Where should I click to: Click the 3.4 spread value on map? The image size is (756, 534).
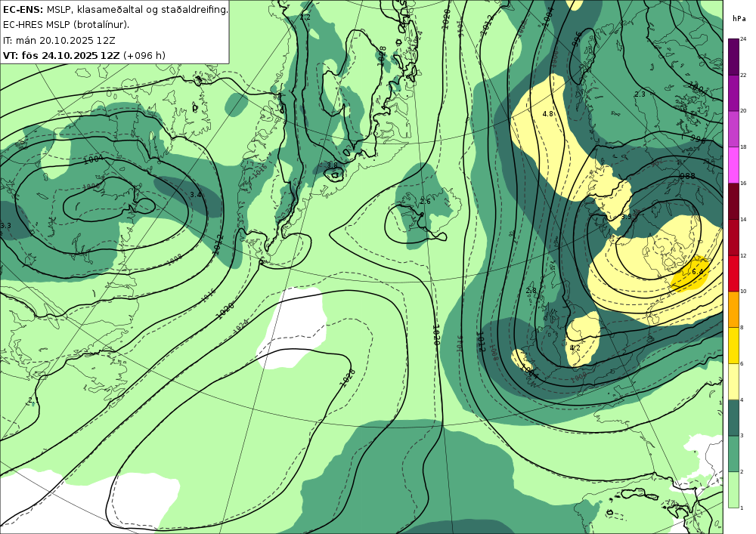tap(195, 195)
